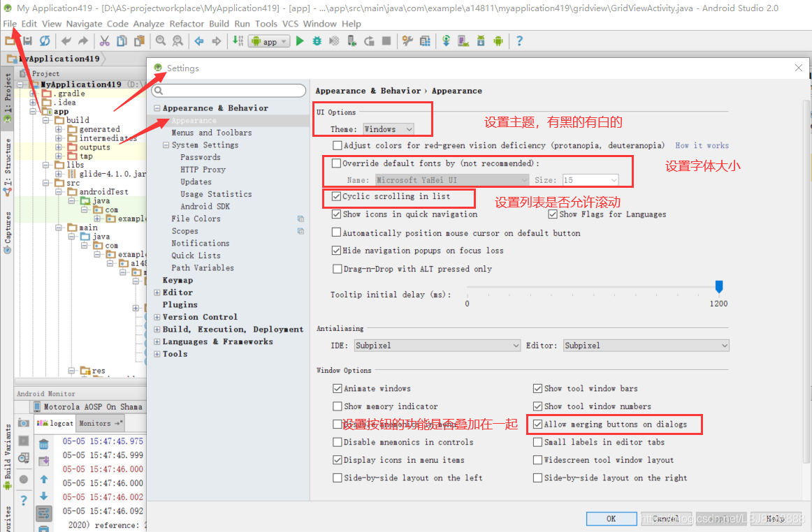Click the Tooltip initial delay slider handle

719,286
